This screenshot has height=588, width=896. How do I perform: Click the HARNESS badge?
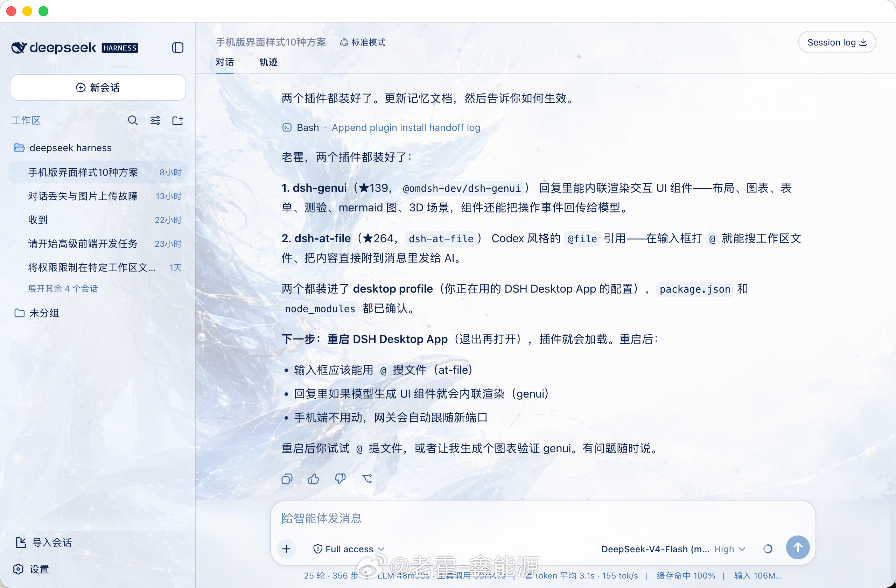point(120,48)
